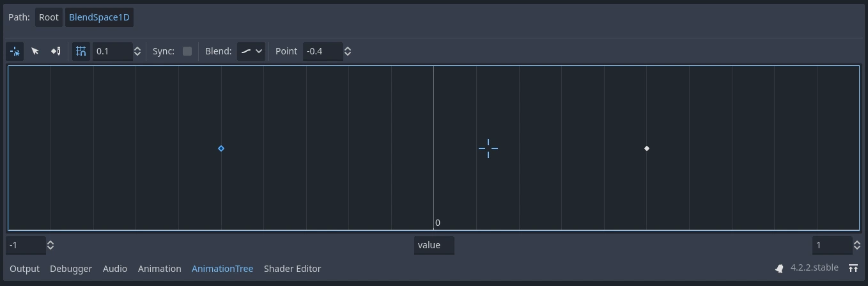Toggle the grid snap icon

pyautogui.click(x=81, y=51)
